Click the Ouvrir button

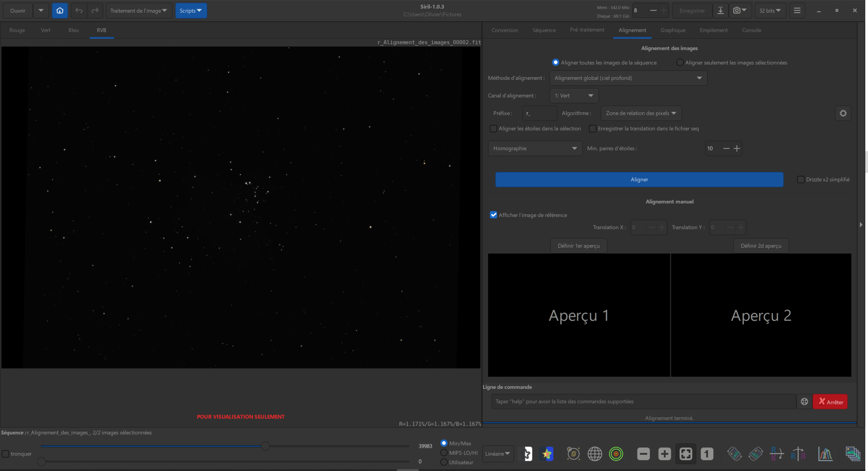tap(18, 10)
